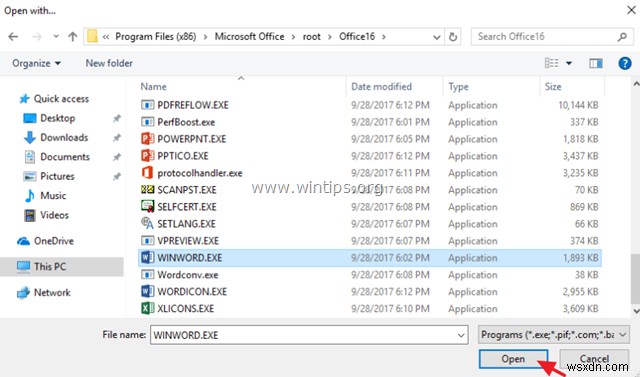Open Desktop in navigation pane

tap(49, 118)
